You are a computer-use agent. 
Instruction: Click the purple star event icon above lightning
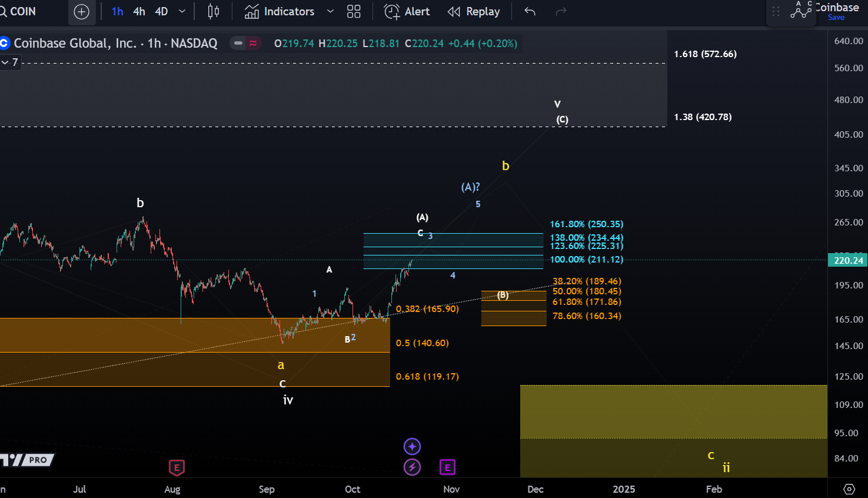click(x=412, y=446)
